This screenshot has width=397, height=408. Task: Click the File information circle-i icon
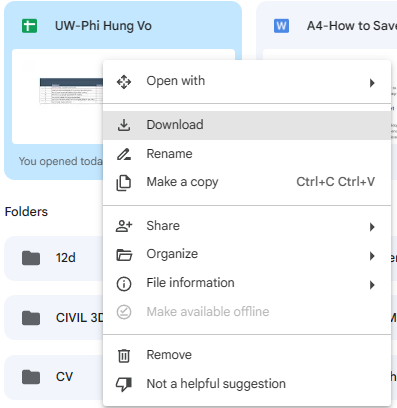(x=124, y=284)
